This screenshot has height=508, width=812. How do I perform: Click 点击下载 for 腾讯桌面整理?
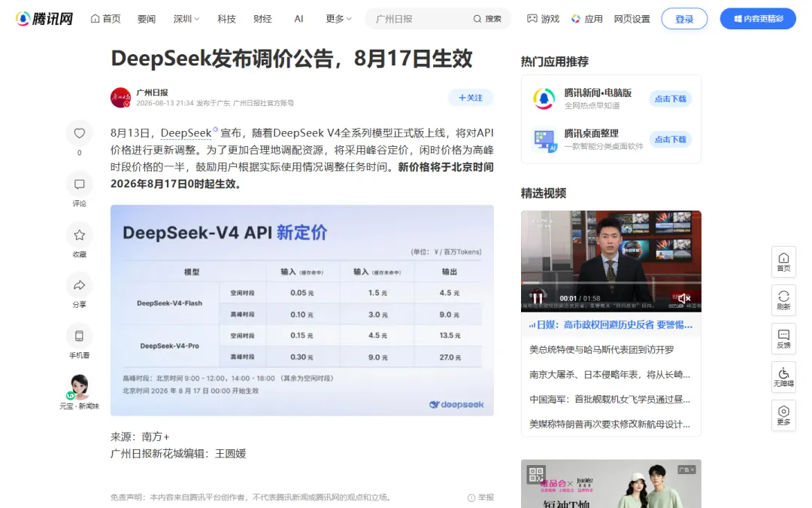(670, 139)
